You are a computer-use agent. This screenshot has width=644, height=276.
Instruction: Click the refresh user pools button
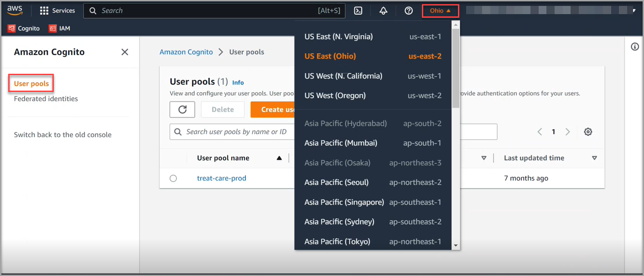(182, 109)
